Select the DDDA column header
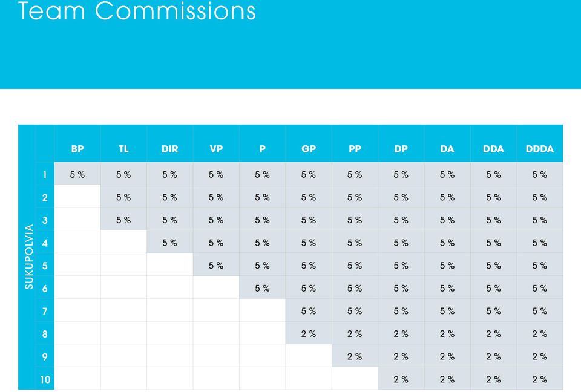Viewport: 581px width, 392px height. coord(539,149)
